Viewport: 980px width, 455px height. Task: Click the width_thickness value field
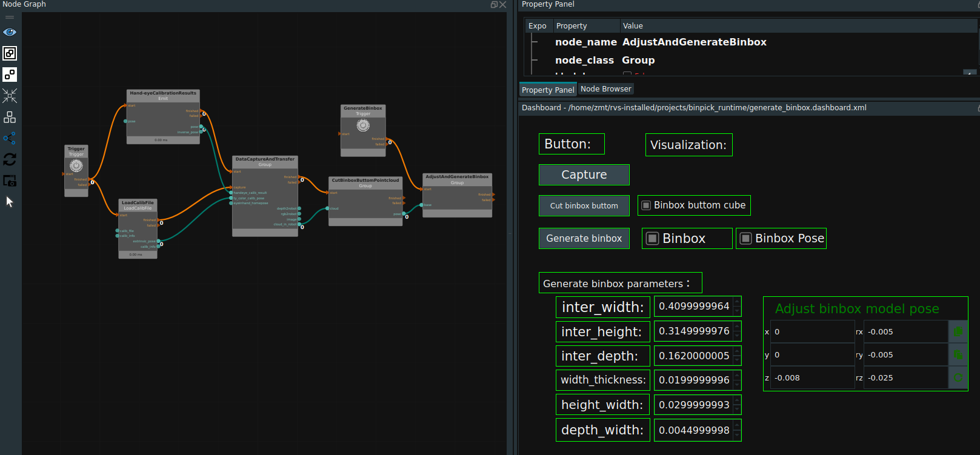pyautogui.click(x=694, y=380)
